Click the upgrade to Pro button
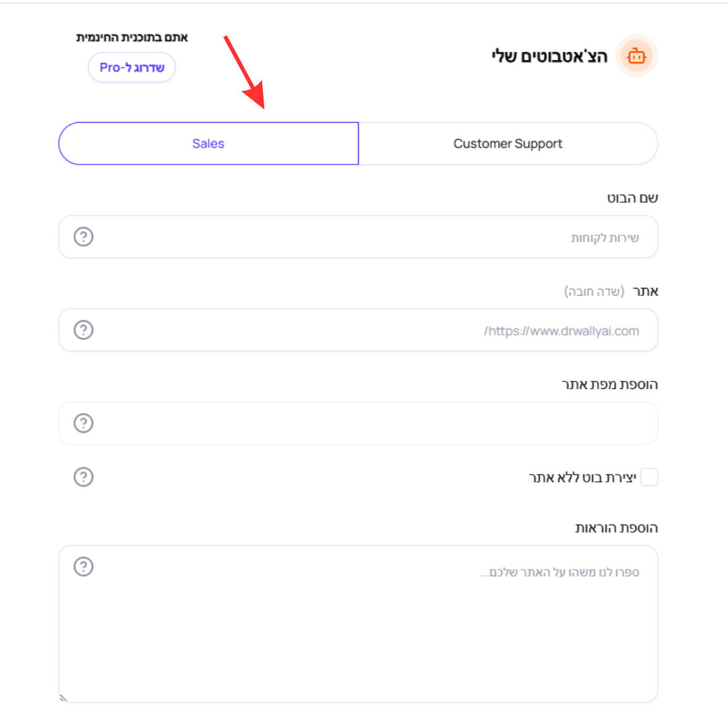The width and height of the screenshot is (728, 728). point(132,67)
